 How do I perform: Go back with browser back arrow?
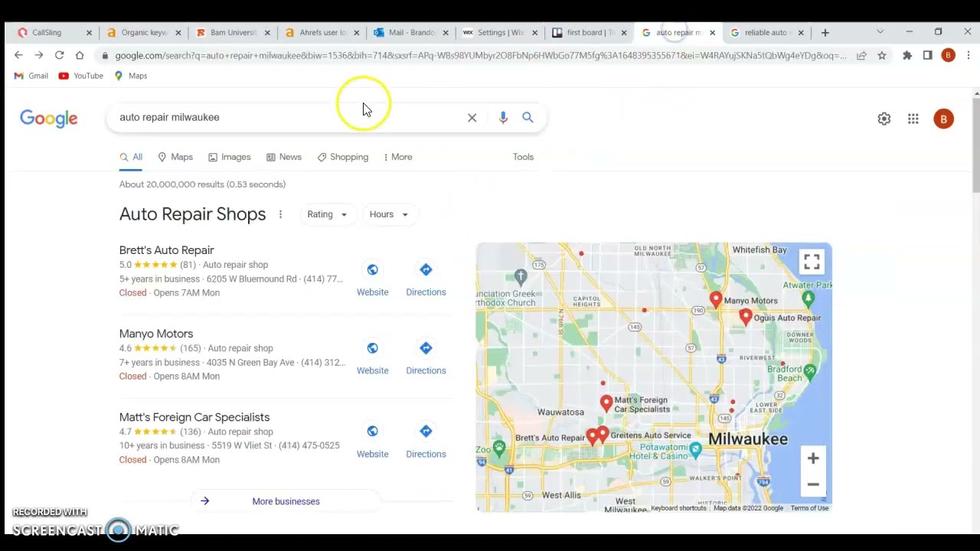point(18,55)
